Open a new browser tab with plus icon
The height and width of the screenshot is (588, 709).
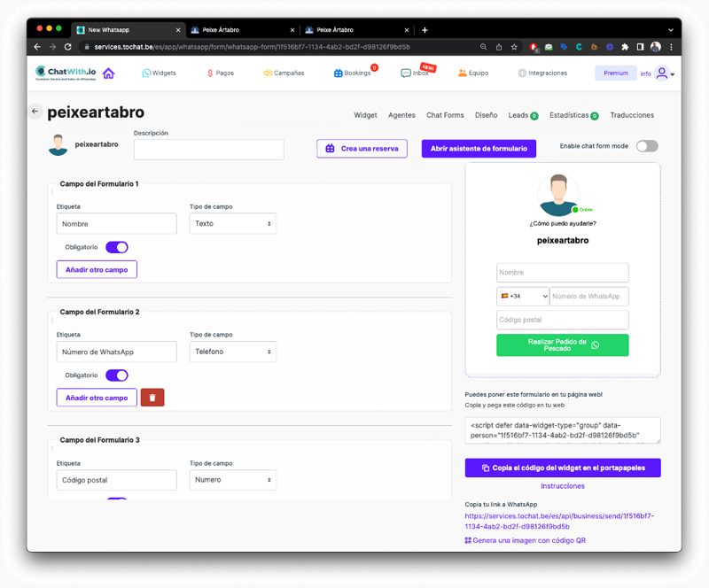pyautogui.click(x=425, y=29)
